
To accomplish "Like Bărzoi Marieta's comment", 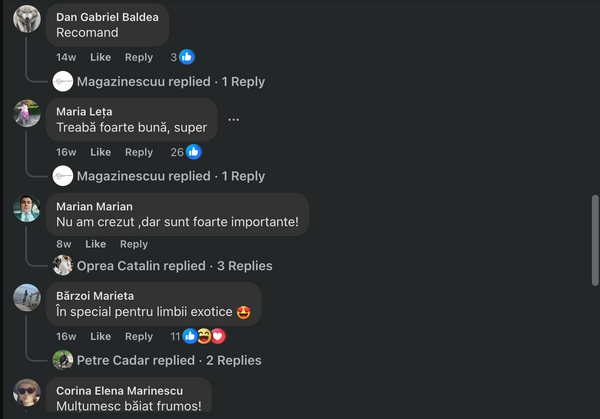I will (100, 336).
